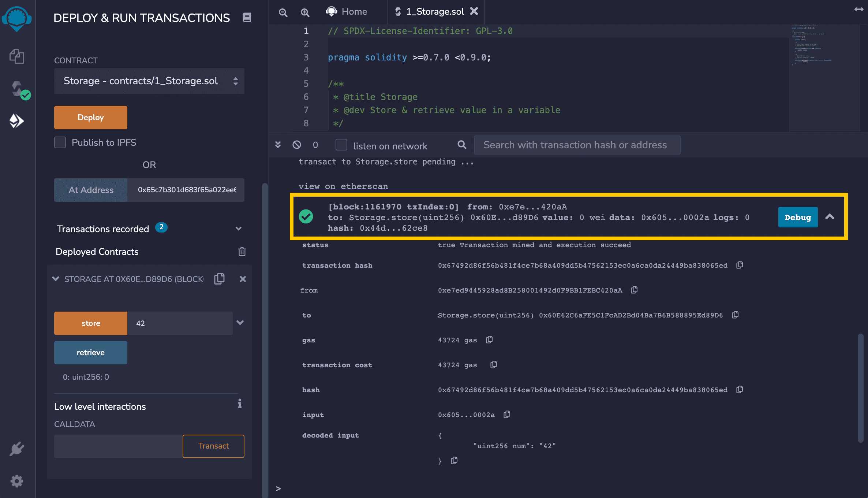Copy deployed Storage contract address
The width and height of the screenshot is (868, 498).
219,279
